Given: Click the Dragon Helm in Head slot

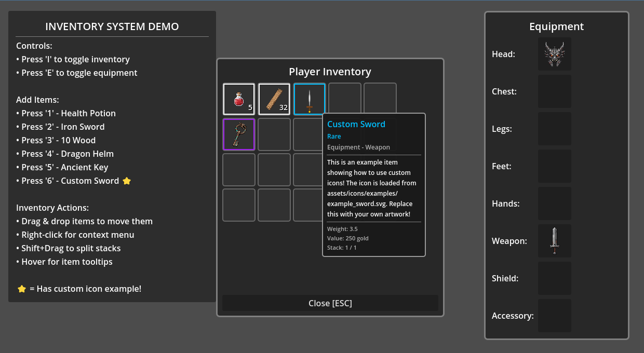Looking at the screenshot, I should point(554,54).
